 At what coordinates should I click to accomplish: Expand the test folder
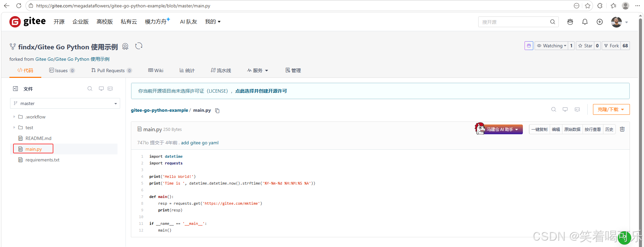pos(14,128)
